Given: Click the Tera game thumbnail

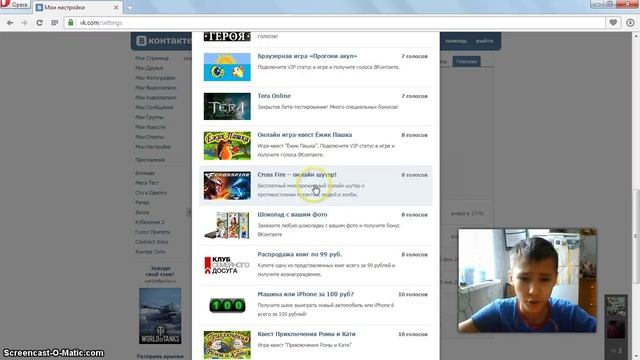Looking at the screenshot, I should (x=227, y=106).
